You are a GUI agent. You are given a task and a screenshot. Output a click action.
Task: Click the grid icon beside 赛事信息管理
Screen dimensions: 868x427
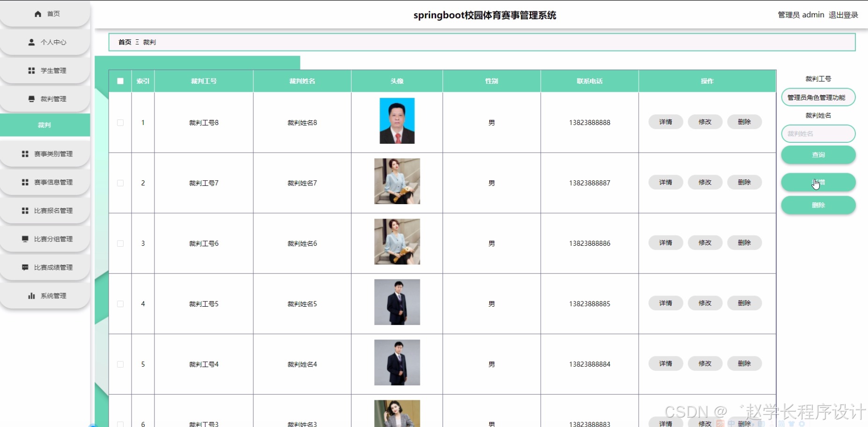click(25, 182)
